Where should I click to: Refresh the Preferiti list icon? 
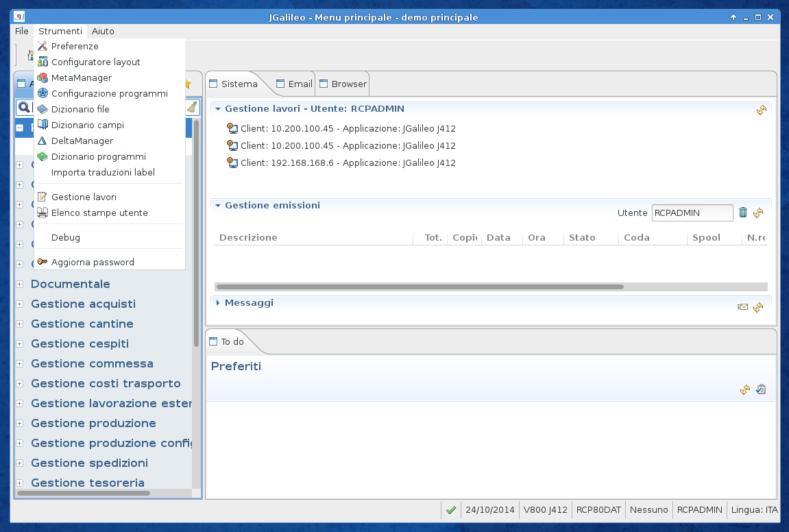(x=745, y=389)
